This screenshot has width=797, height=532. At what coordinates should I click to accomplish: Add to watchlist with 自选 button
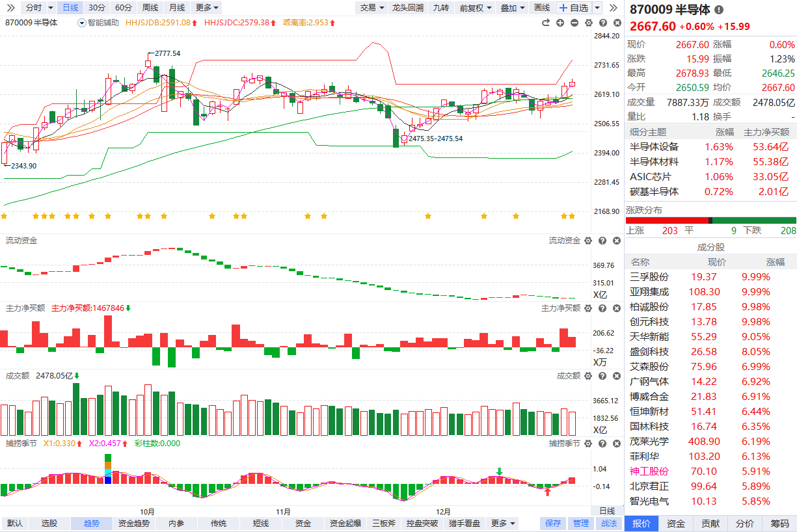tap(574, 8)
